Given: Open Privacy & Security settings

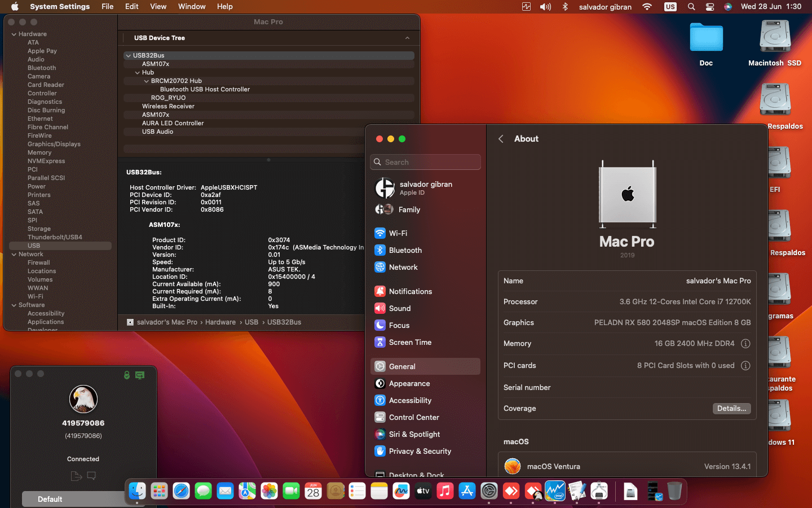Looking at the screenshot, I should coord(425,451).
